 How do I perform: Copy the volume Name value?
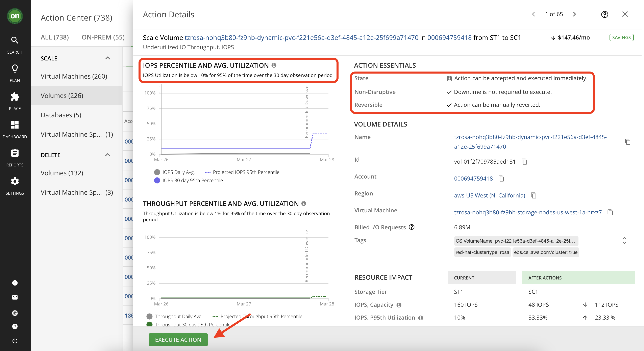pos(628,142)
